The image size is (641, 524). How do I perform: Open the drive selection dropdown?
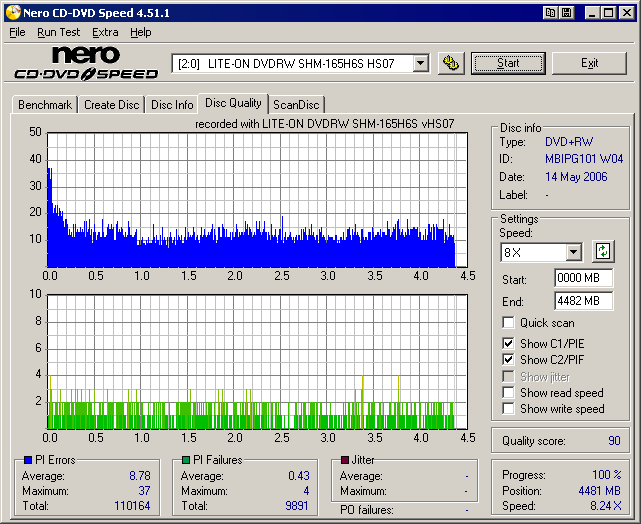click(420, 63)
